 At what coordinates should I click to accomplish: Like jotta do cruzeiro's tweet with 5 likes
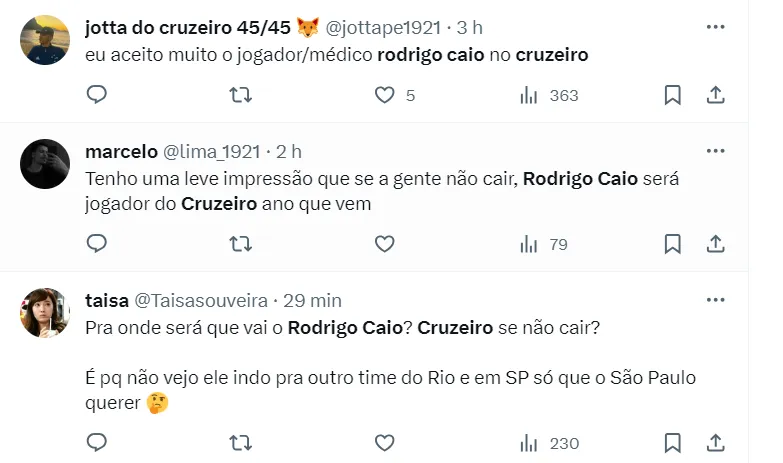coord(385,95)
